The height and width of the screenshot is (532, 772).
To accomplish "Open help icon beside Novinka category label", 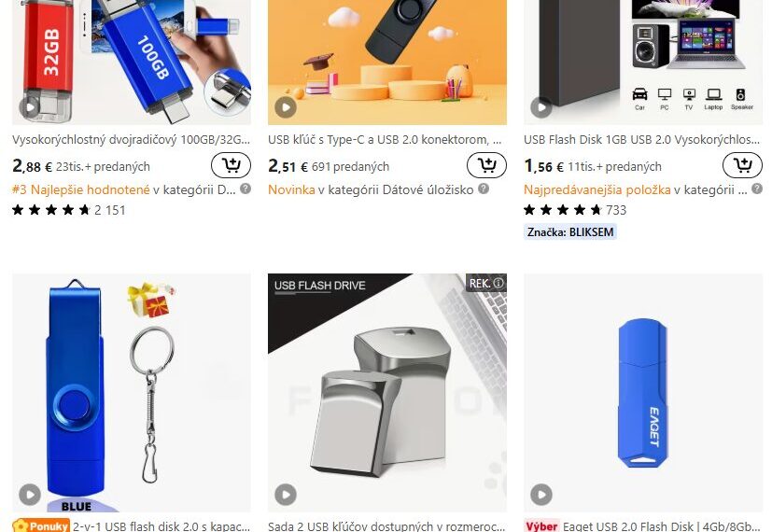I will (484, 189).
